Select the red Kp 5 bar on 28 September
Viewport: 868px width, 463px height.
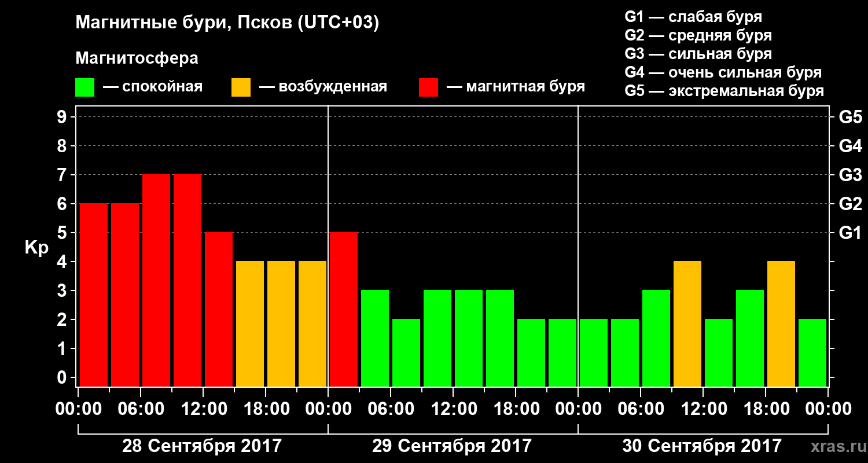point(219,310)
